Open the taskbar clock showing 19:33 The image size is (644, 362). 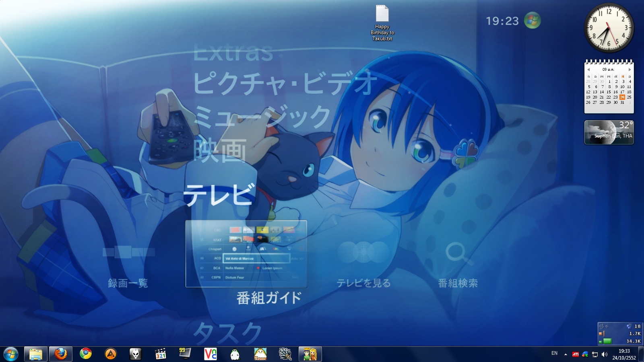click(624, 354)
